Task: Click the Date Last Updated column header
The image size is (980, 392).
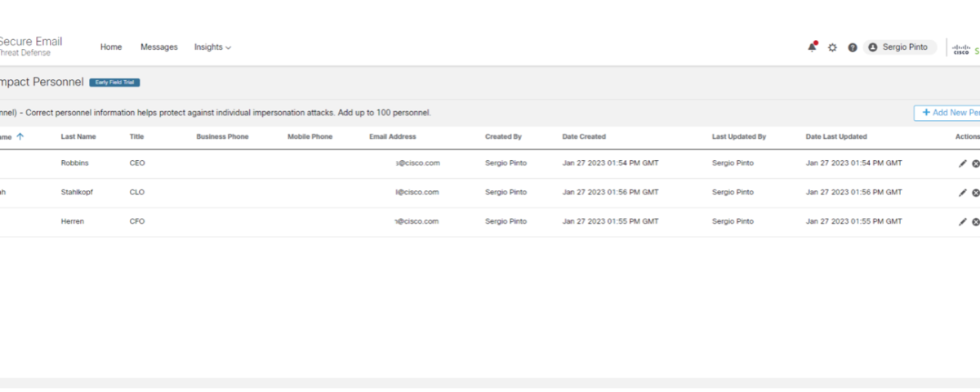Action: pos(836,136)
